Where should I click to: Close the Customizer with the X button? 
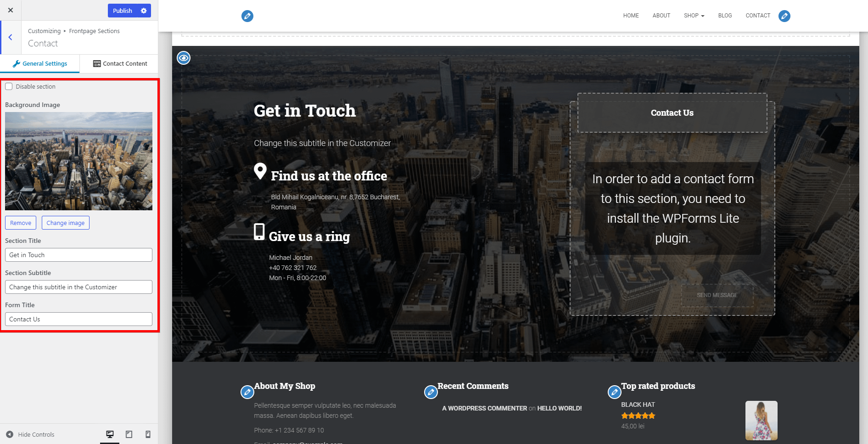click(x=11, y=10)
